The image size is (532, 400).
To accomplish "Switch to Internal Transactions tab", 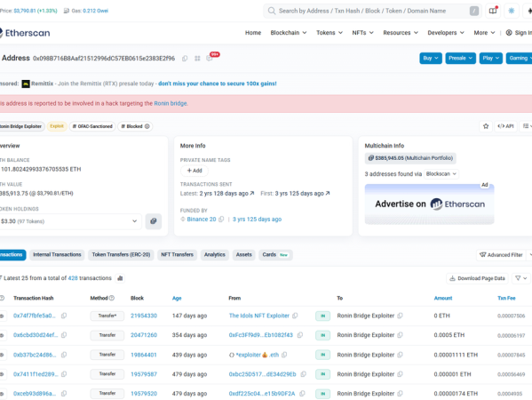I will 57,255.
